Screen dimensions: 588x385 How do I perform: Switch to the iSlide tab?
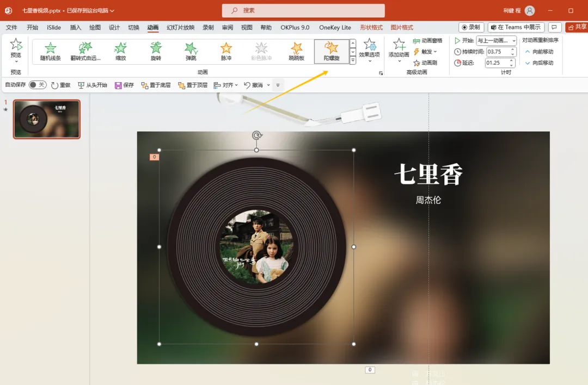[54, 27]
